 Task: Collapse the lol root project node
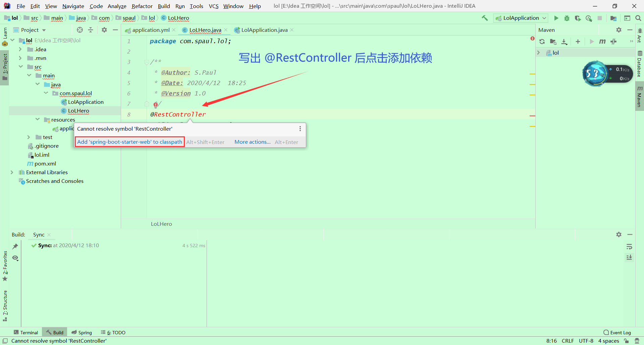pos(12,40)
